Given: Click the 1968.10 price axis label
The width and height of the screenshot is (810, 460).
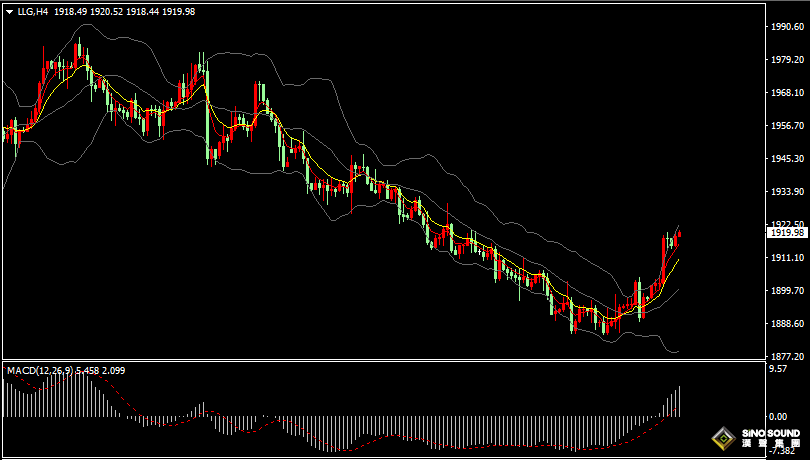Looking at the screenshot, I should coord(787,93).
